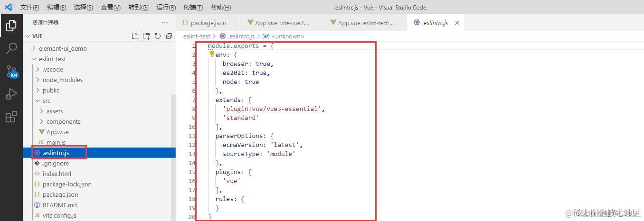Click the <unknown> breadcrumb symbol

tap(283, 36)
